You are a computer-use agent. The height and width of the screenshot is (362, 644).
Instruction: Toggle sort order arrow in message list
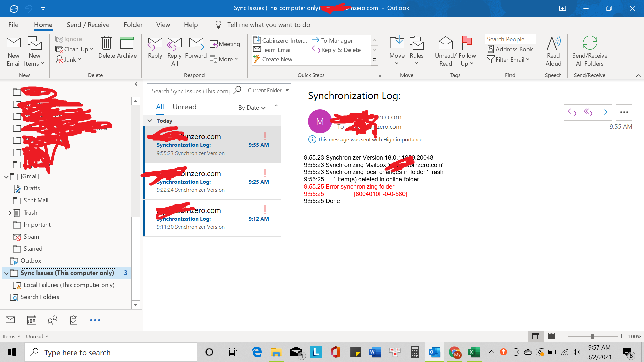pyautogui.click(x=276, y=107)
